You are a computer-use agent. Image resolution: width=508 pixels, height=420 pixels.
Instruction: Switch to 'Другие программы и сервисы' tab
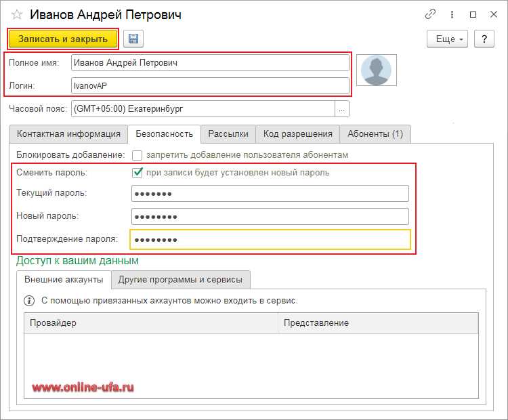point(180,280)
